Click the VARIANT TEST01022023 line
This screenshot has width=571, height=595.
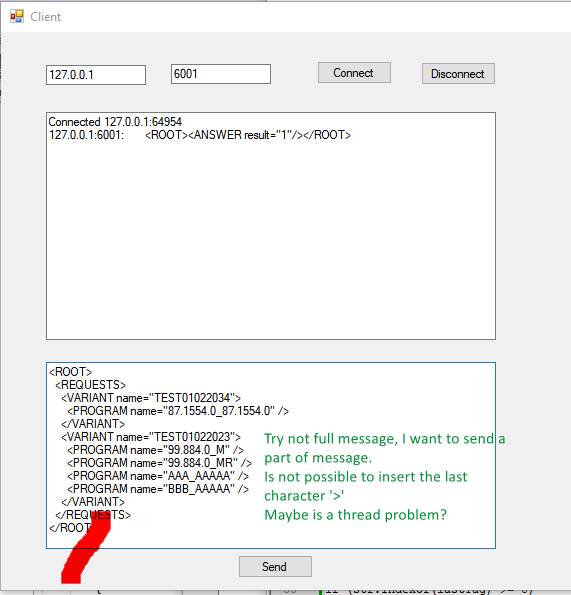[151, 437]
